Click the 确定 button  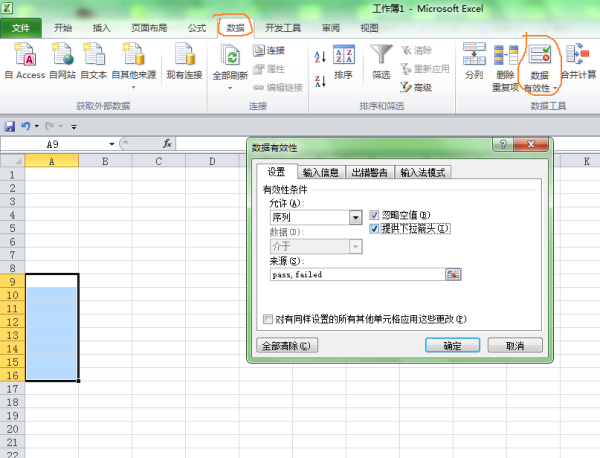coord(452,346)
